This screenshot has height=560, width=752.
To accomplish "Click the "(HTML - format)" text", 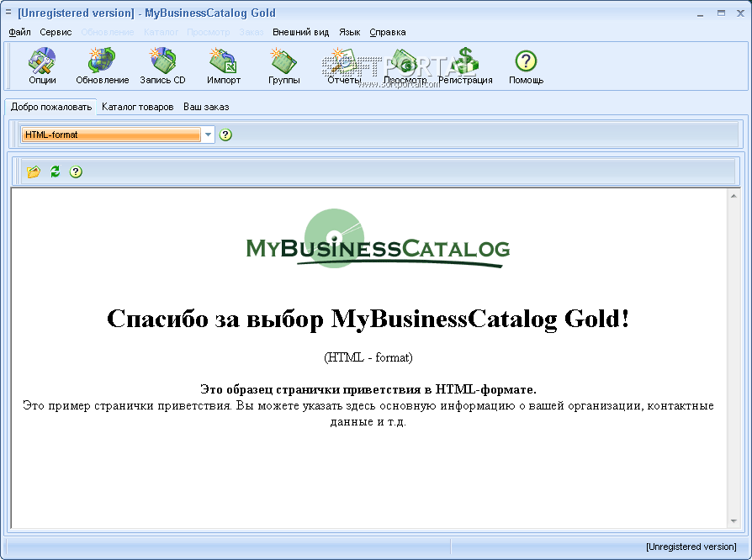I will [368, 357].
